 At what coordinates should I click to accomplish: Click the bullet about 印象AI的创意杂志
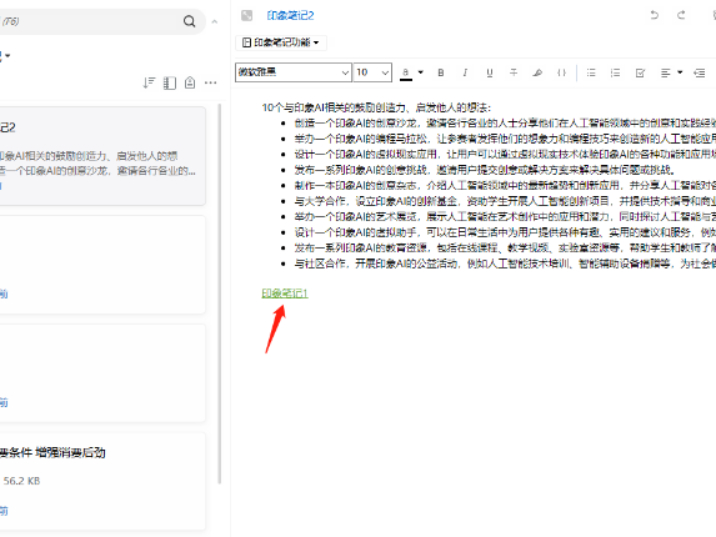coord(505,185)
